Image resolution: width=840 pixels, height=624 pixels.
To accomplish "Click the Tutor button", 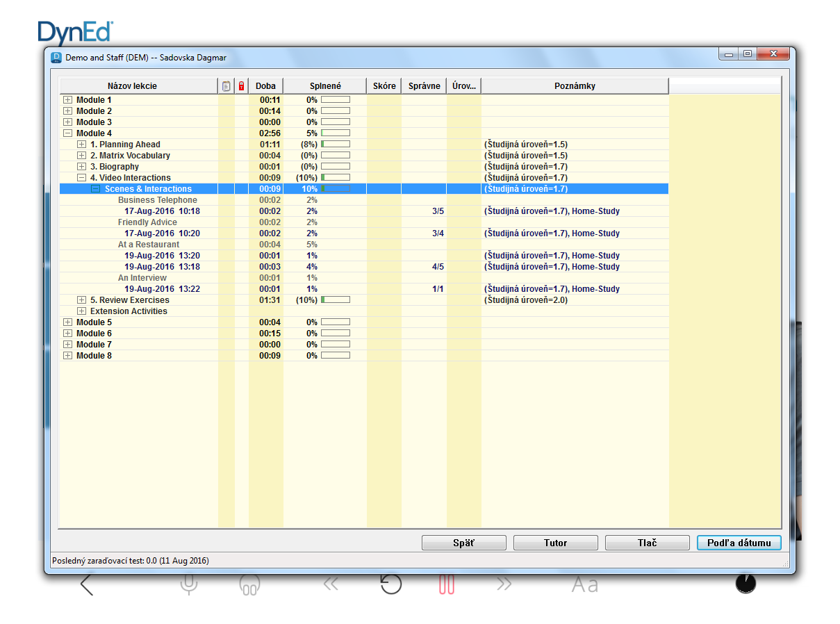I will (x=555, y=543).
